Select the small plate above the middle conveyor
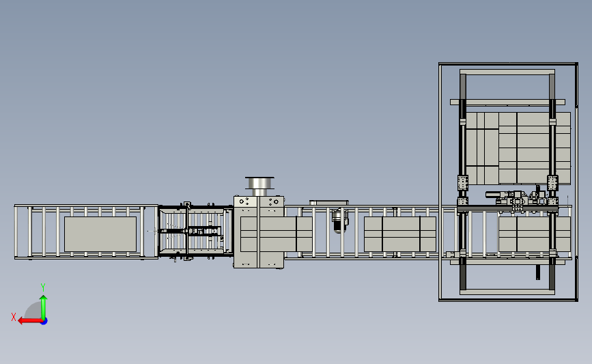 coord(329,203)
